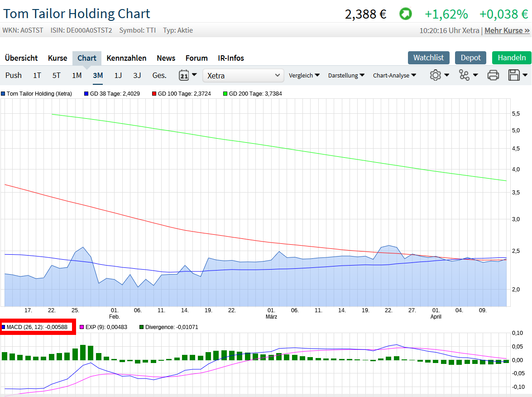
Task: Click GD 38 Tage blue legend swatch
Action: pyautogui.click(x=86, y=94)
